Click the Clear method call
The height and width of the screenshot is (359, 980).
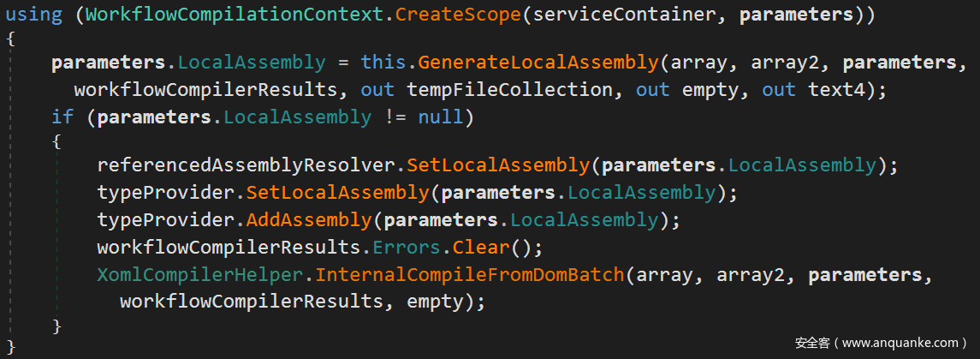[480, 248]
